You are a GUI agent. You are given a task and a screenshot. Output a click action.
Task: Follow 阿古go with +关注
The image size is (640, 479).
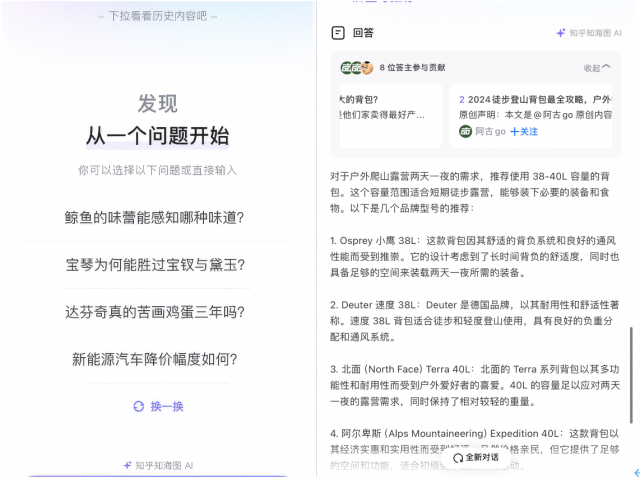(x=524, y=131)
